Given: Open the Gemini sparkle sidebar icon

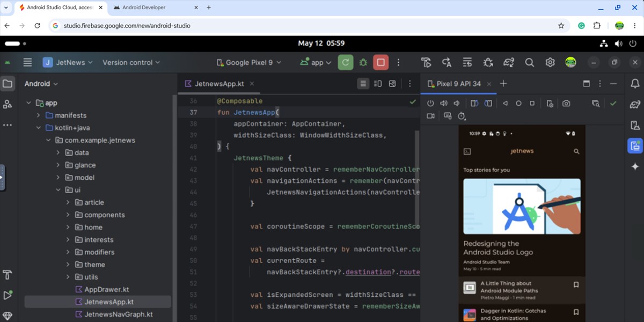Looking at the screenshot, I should (635, 166).
